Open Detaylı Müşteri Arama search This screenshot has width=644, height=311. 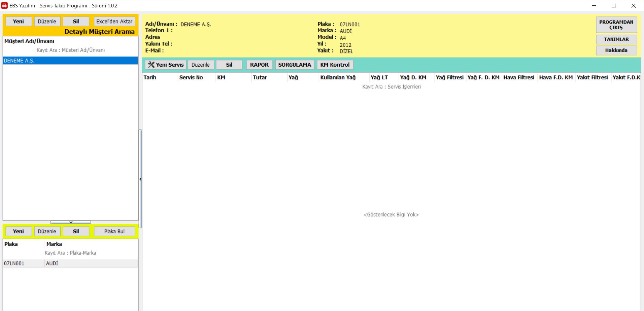(x=100, y=32)
